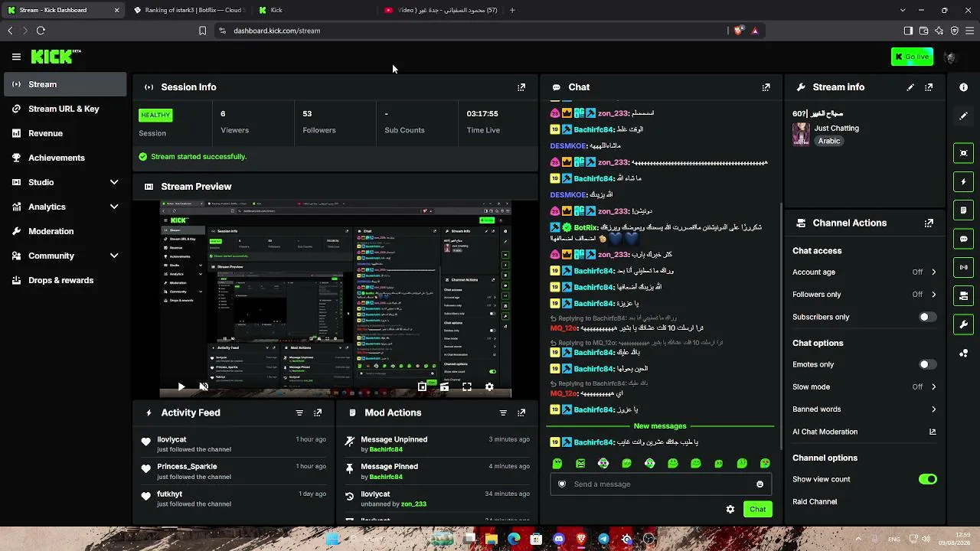Image resolution: width=980 pixels, height=551 pixels.
Task: Toggle Activity Feed lightning widget in rail
Action: pyautogui.click(x=964, y=182)
